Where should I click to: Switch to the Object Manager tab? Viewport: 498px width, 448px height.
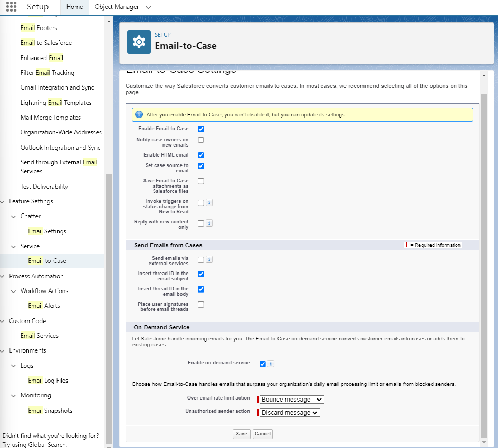click(117, 7)
